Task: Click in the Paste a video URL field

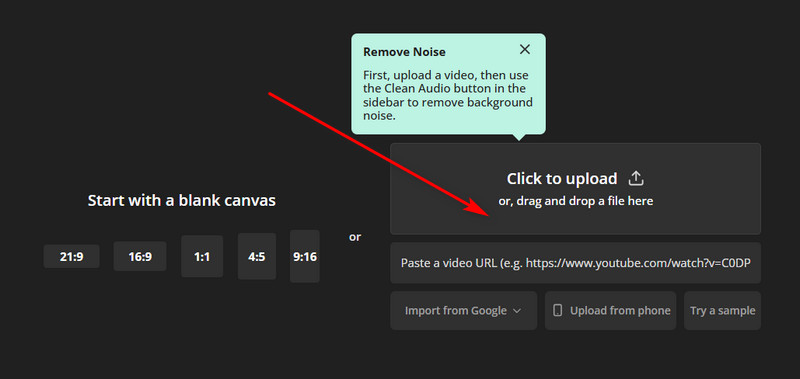Action: tap(576, 263)
